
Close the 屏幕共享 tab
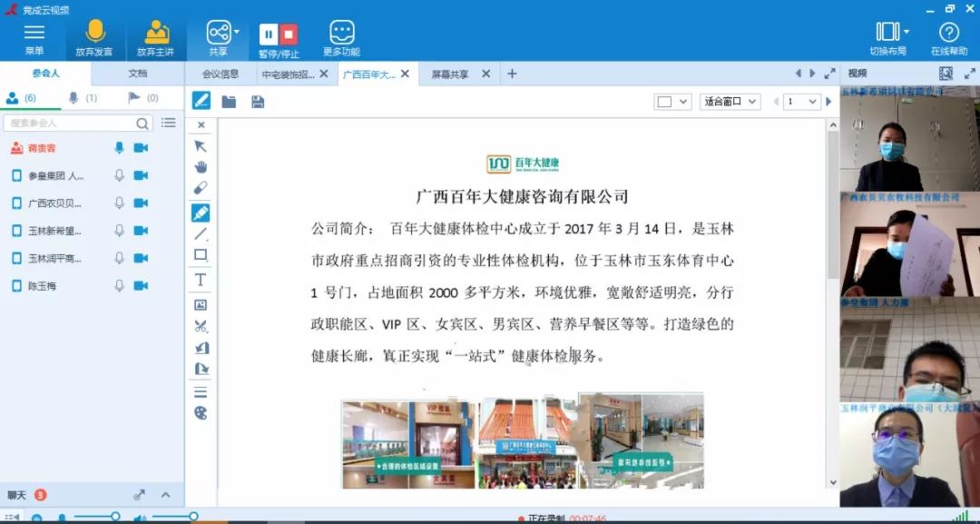pos(485,74)
